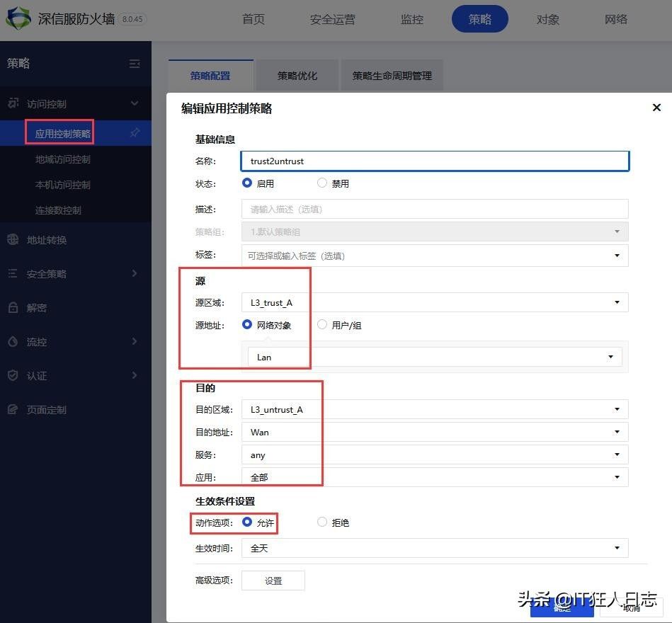Click the Sangfor firewall logo icon

(x=18, y=18)
